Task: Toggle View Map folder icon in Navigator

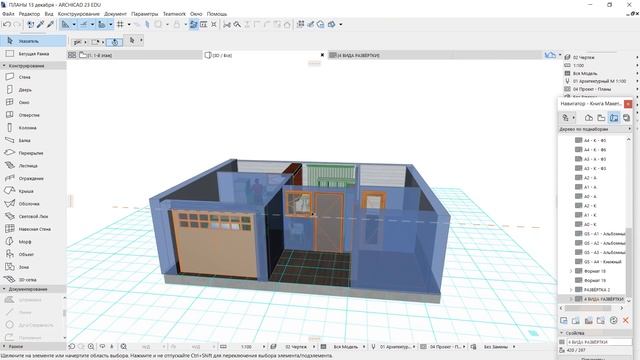Action: pyautogui.click(x=601, y=118)
